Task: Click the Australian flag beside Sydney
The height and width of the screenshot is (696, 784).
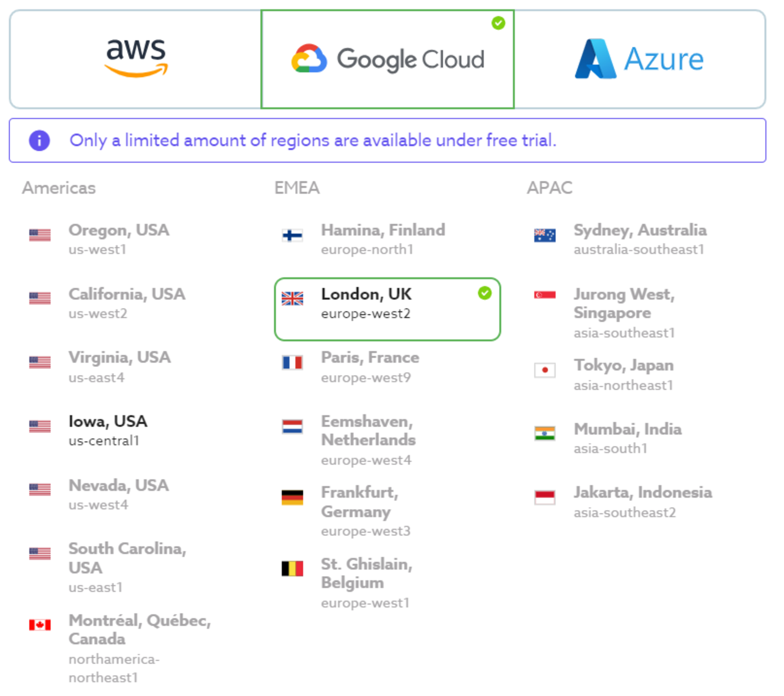Action: [545, 235]
